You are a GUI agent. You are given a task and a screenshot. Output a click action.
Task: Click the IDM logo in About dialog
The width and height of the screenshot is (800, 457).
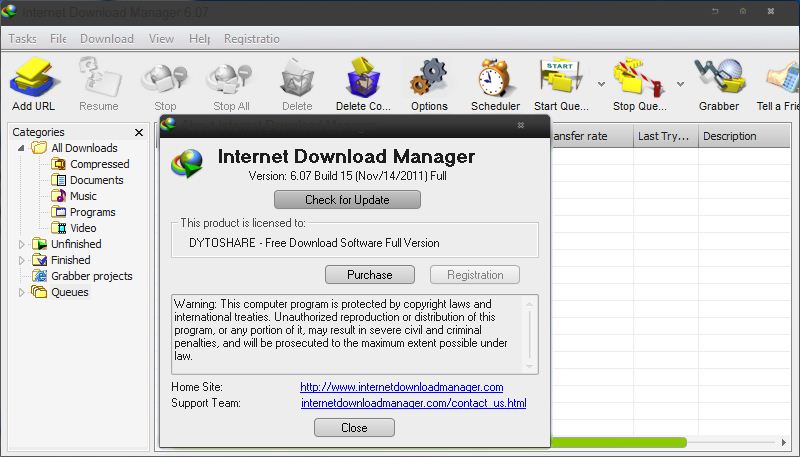click(187, 163)
